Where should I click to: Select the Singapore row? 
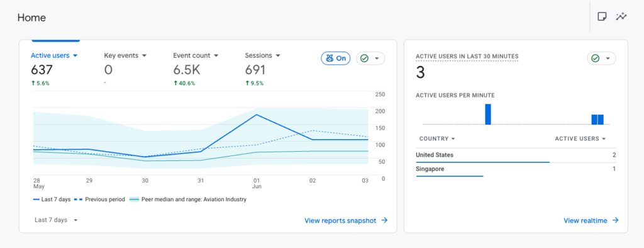pyautogui.click(x=516, y=169)
